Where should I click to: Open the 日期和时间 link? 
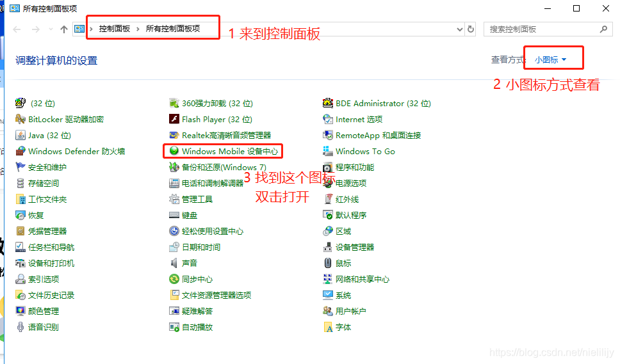click(x=201, y=247)
